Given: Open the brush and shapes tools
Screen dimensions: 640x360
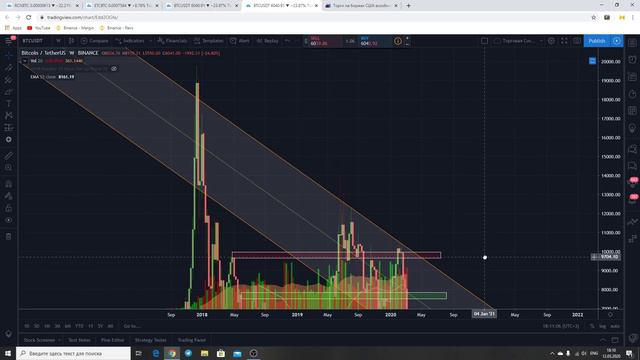Looking at the screenshot, I should [9, 92].
